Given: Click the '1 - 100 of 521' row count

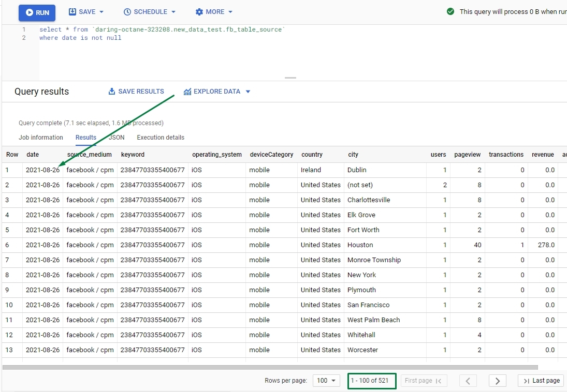Looking at the screenshot, I should [x=370, y=381].
